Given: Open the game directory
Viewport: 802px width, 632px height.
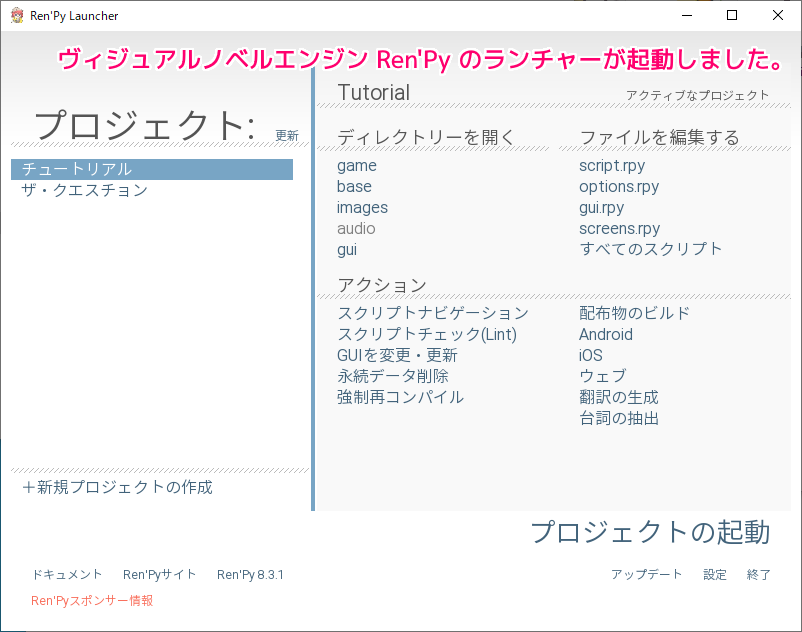Looking at the screenshot, I should (x=357, y=166).
